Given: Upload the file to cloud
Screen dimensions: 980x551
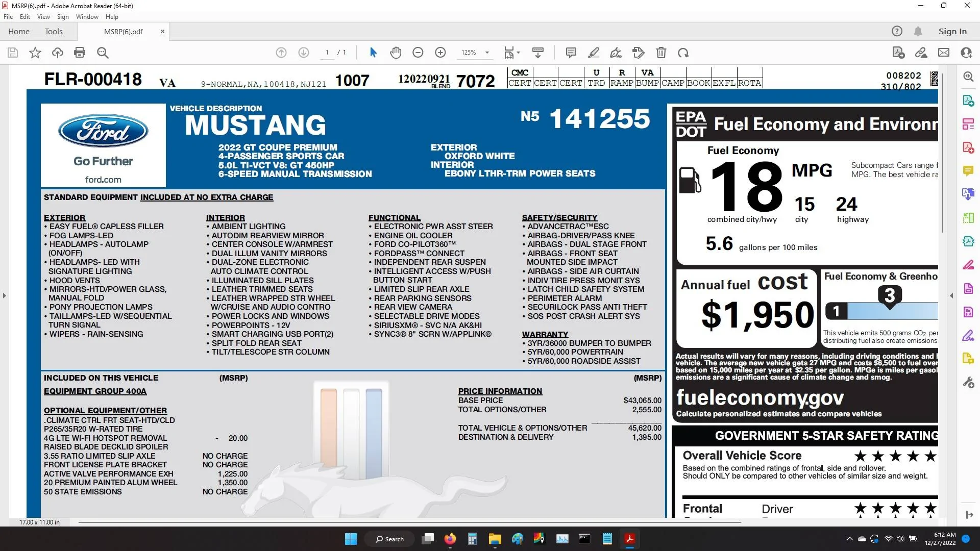Looking at the screenshot, I should point(58,53).
